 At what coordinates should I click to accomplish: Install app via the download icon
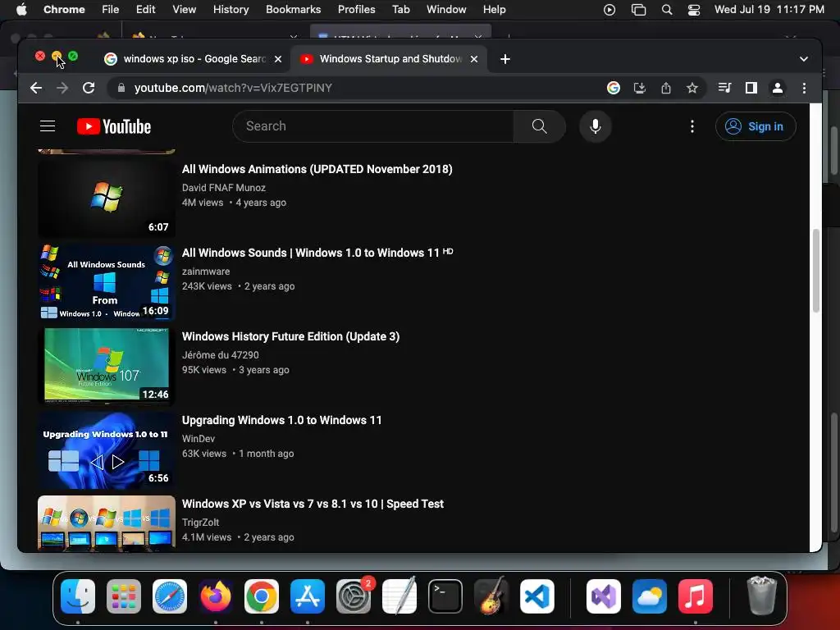pos(640,88)
